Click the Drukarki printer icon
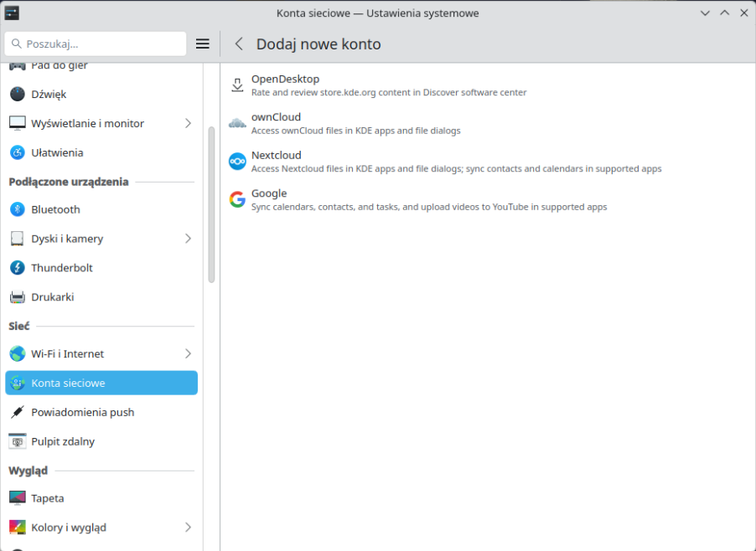Screen dimensions: 756x551 tap(18, 297)
